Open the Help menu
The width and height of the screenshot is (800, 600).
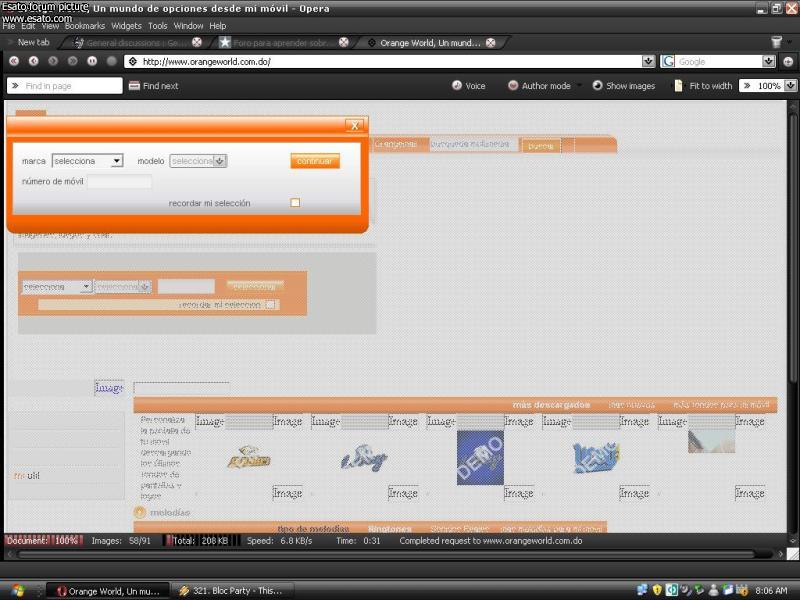point(217,26)
